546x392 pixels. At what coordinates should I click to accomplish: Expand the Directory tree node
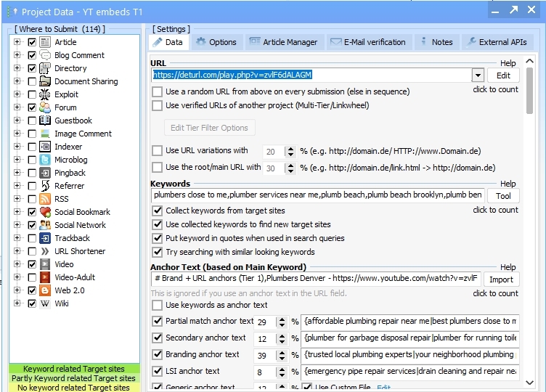(17, 68)
